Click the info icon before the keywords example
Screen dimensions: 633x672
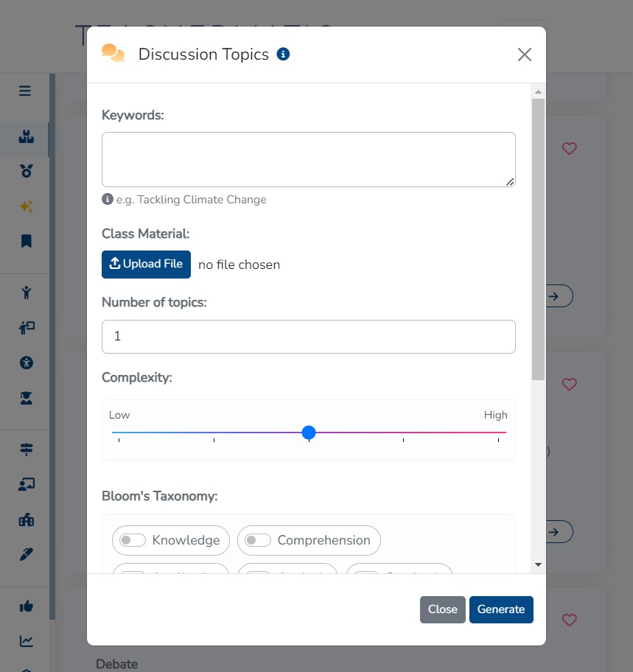(107, 199)
